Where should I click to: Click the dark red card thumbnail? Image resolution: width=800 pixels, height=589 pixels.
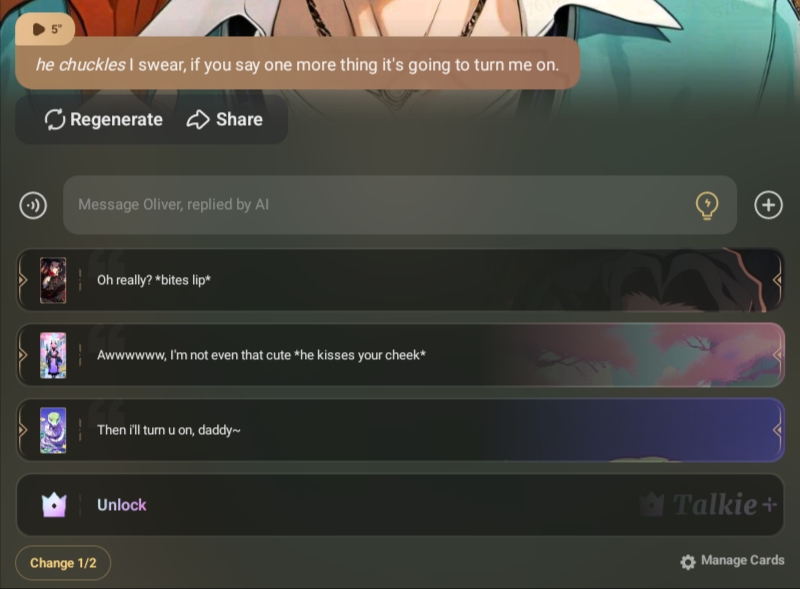[x=53, y=281]
